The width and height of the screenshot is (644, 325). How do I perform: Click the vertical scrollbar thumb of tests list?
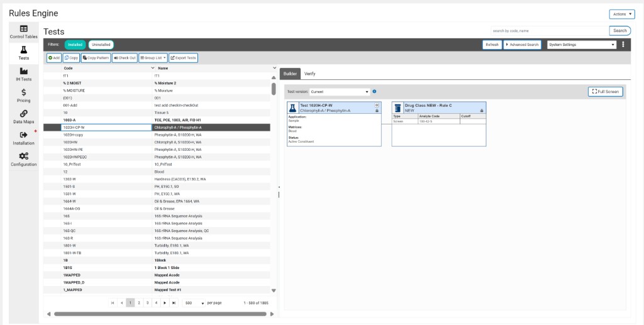tap(274, 89)
